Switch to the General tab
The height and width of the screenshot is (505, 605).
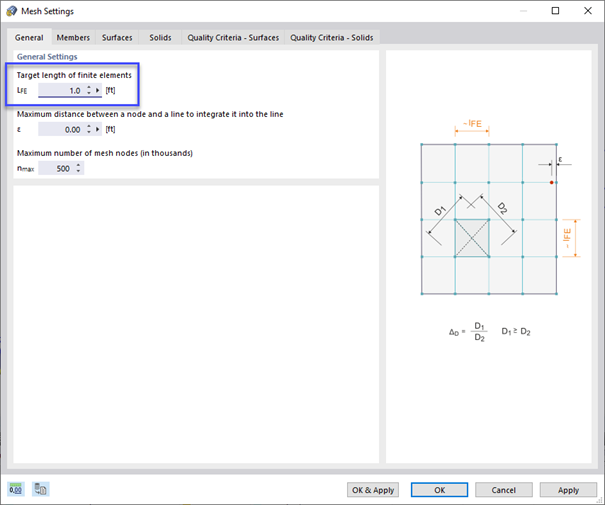click(x=29, y=38)
